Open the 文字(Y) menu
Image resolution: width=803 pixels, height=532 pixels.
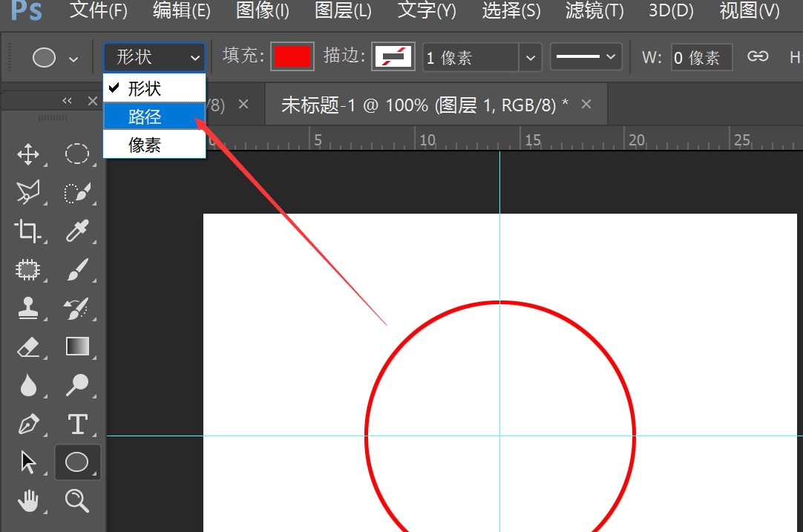click(x=427, y=10)
